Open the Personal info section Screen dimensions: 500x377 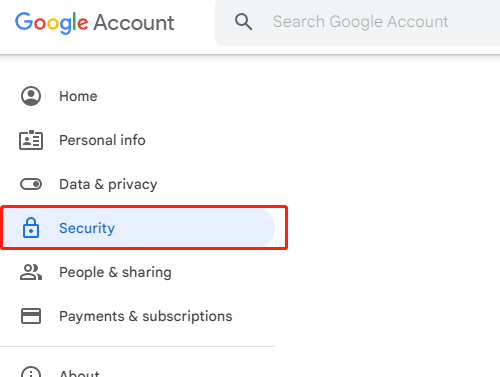tap(102, 140)
